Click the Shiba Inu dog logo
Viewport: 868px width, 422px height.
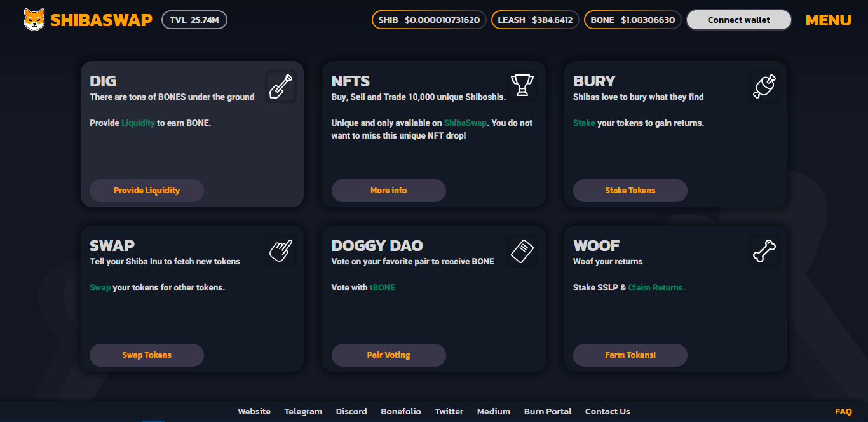coord(34,20)
